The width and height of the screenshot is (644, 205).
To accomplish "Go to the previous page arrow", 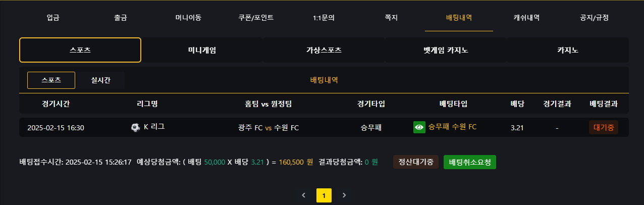I will click(x=303, y=195).
